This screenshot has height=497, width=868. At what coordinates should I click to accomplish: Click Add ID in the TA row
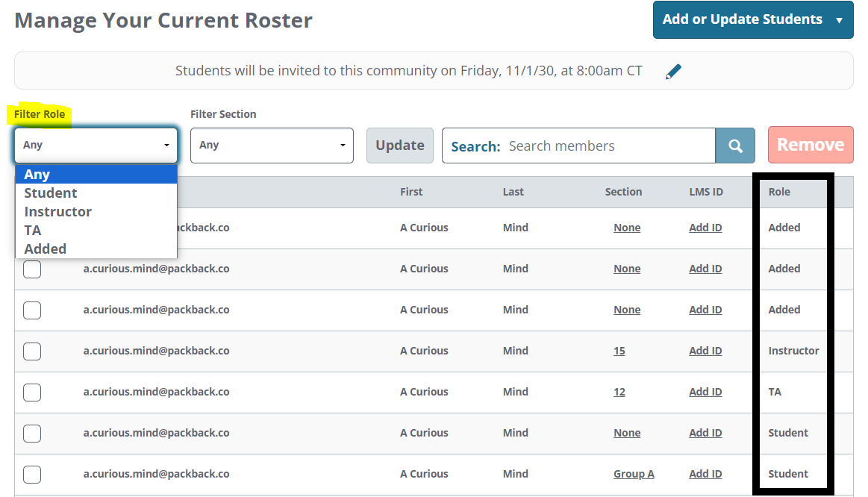(x=705, y=392)
